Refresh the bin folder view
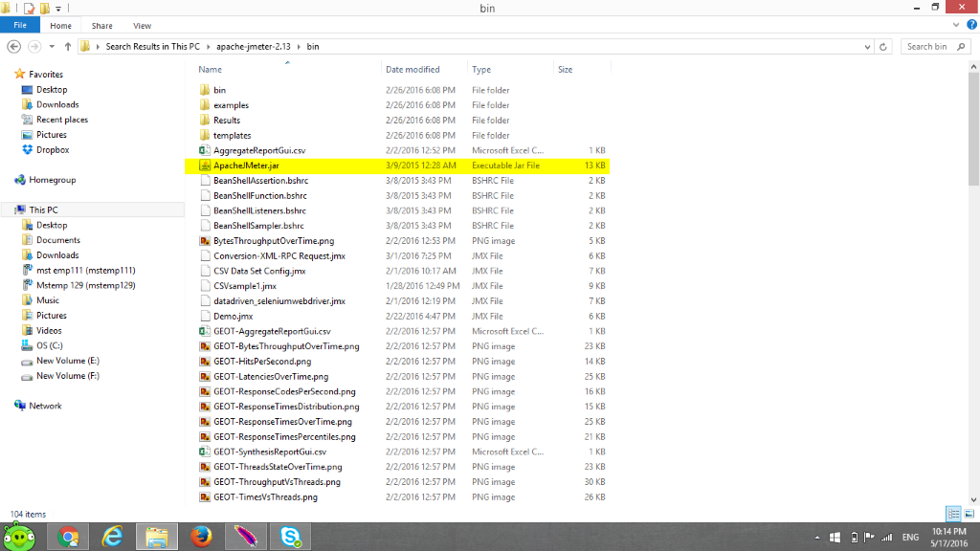Viewport: 980px width, 551px height. (883, 47)
